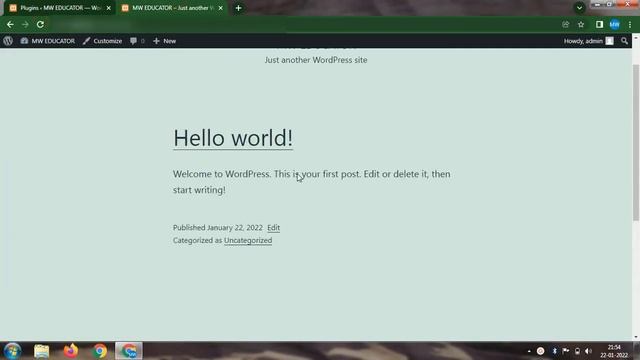
Task: Expand the tab search dropdown
Action: 579,8
